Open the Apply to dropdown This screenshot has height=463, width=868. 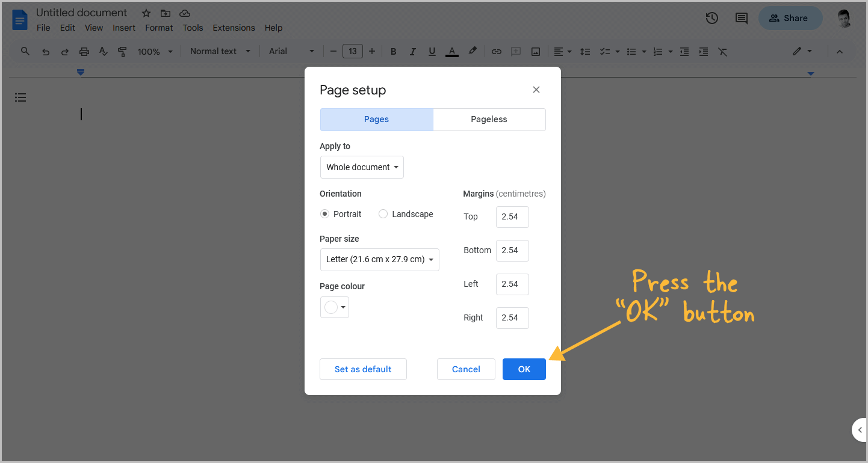pyautogui.click(x=361, y=167)
